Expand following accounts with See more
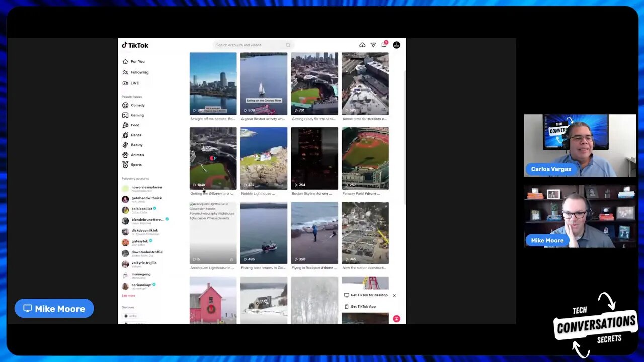The height and width of the screenshot is (362, 644). pyautogui.click(x=128, y=296)
